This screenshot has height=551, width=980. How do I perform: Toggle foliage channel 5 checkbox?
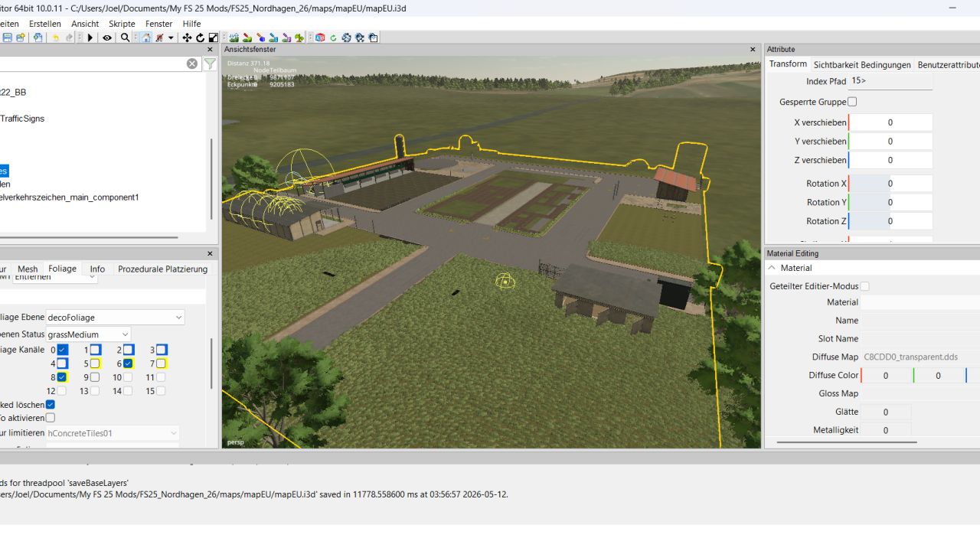tap(96, 364)
